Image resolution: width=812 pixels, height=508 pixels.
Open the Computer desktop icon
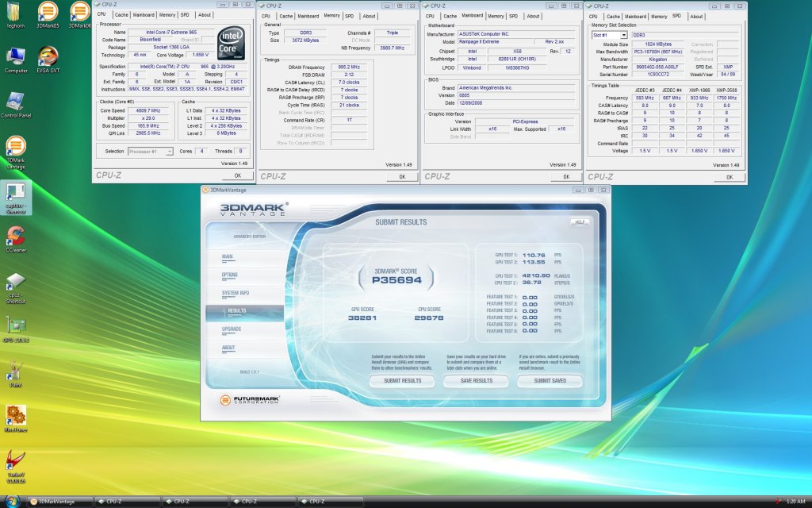[x=16, y=60]
